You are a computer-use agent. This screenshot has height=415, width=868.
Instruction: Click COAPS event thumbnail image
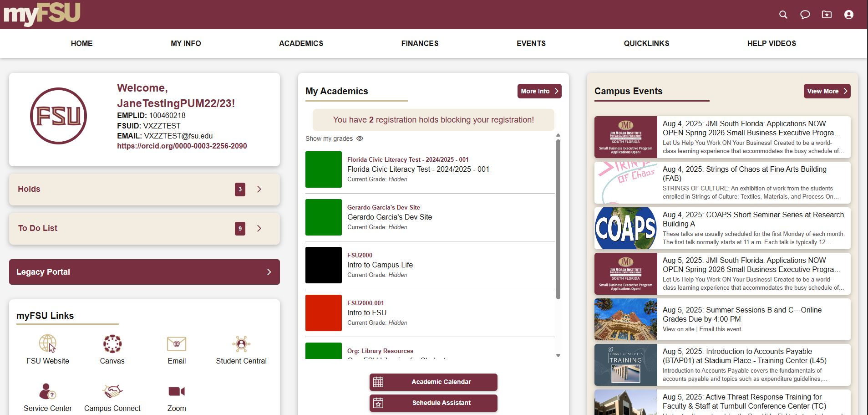626,228
